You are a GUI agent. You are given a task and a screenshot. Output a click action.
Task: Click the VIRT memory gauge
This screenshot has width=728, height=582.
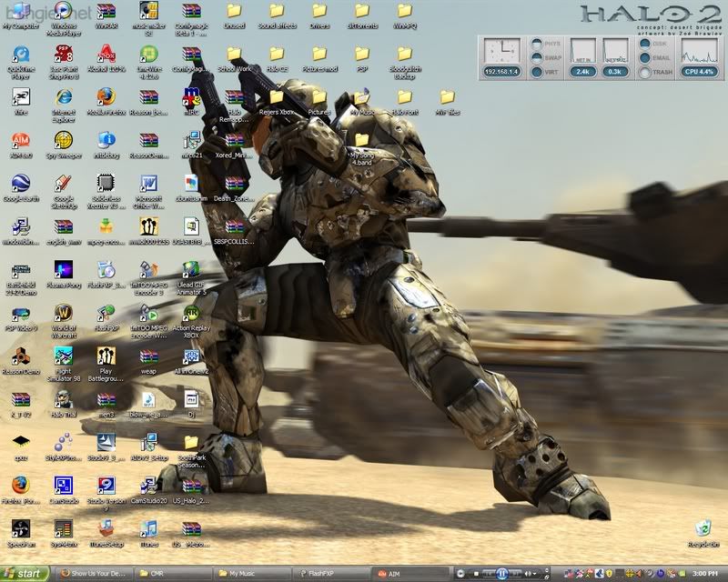coord(537,72)
